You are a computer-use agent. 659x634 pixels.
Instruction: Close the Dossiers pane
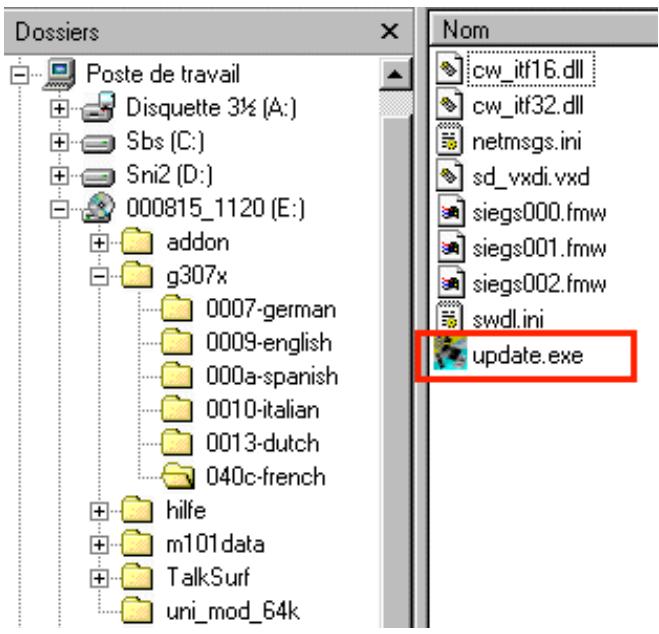(x=389, y=32)
